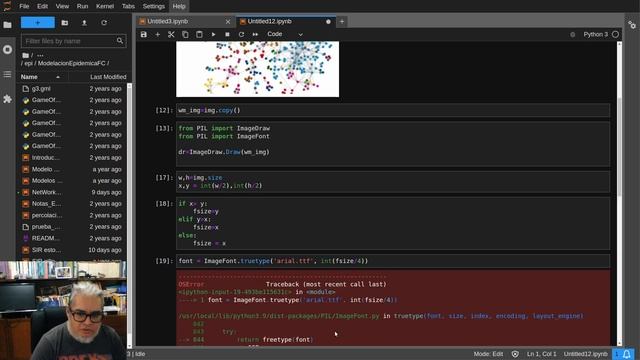The image size is (640, 360).
Task: Open the Kernel menu
Action: (x=105, y=6)
